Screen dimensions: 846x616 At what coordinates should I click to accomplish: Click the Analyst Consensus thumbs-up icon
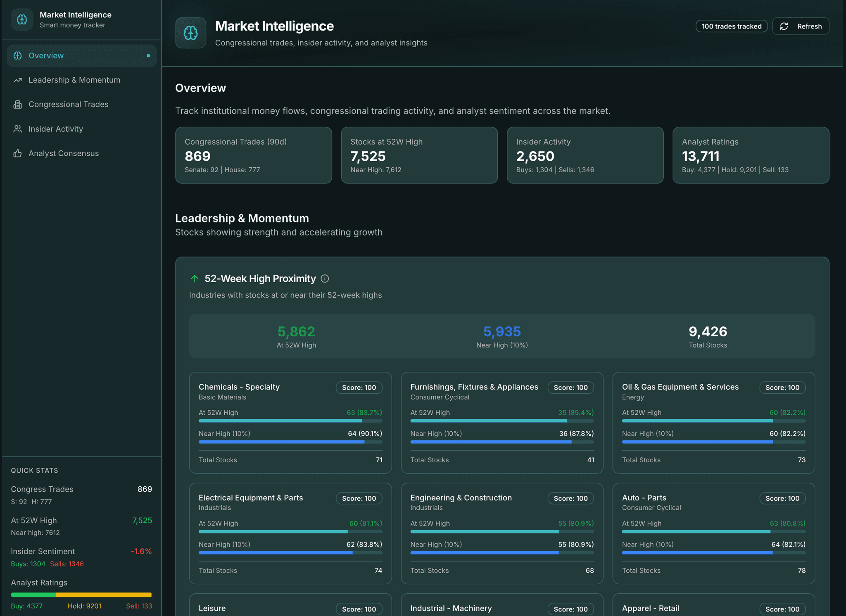pos(17,153)
